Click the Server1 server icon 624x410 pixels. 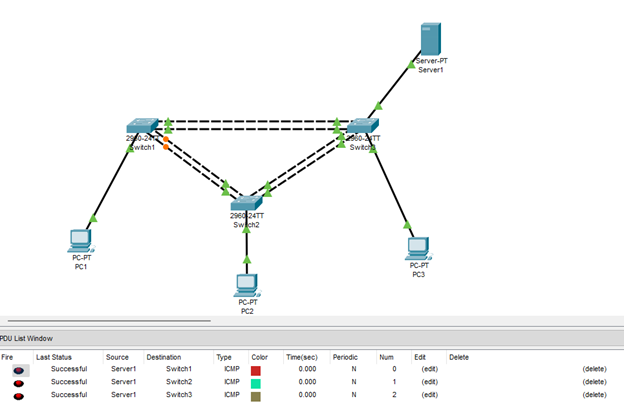point(431,39)
